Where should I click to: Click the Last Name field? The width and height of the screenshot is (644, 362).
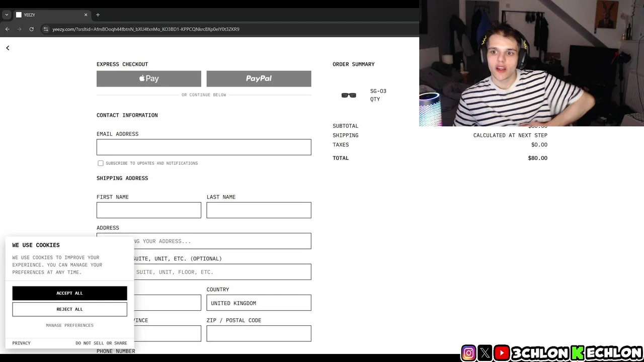coord(259,210)
